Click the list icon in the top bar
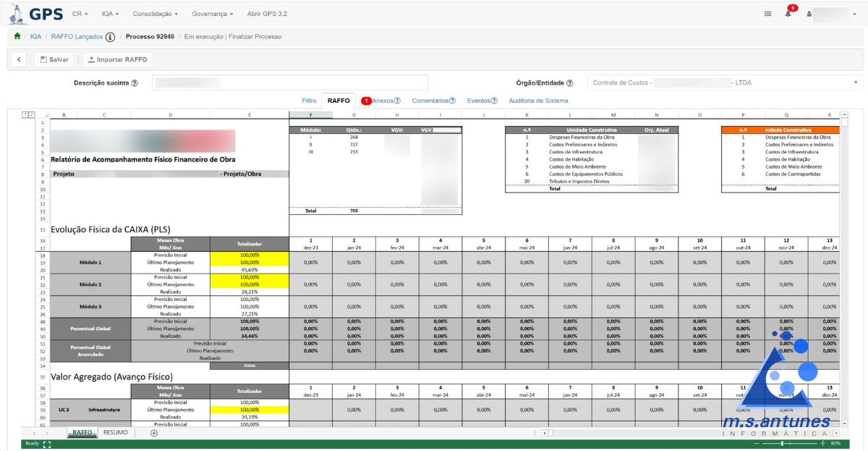 (x=767, y=12)
